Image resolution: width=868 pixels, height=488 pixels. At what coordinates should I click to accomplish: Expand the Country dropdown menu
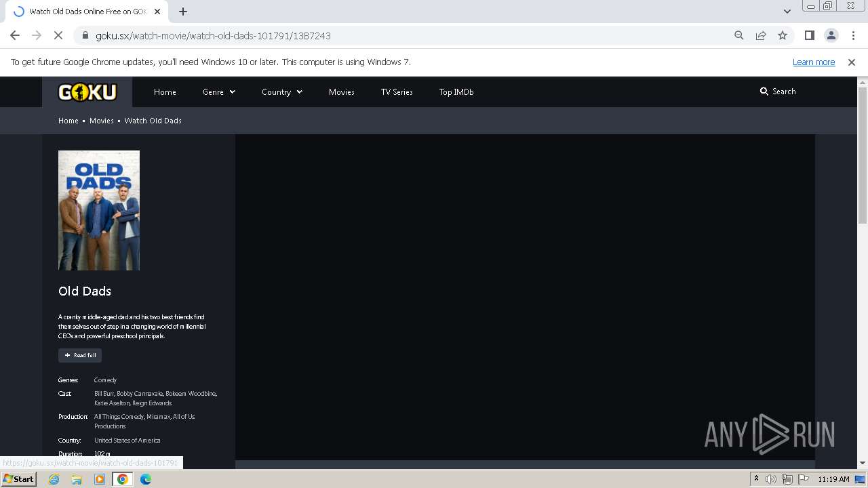click(282, 91)
